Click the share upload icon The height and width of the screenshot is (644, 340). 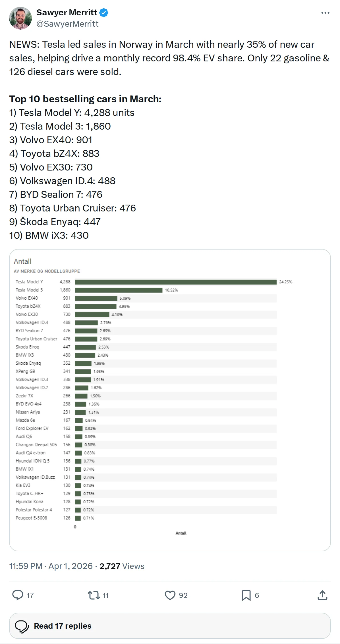pos(322,595)
